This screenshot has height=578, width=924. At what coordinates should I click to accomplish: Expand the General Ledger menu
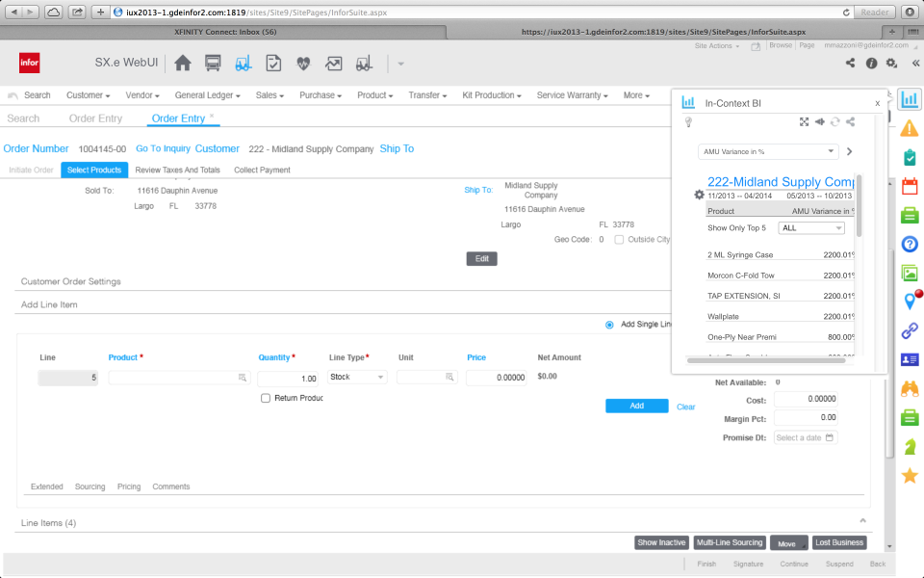pyautogui.click(x=208, y=95)
